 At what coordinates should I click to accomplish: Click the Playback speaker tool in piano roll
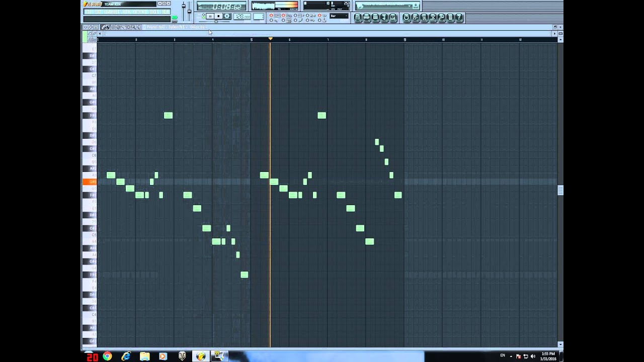[138, 27]
